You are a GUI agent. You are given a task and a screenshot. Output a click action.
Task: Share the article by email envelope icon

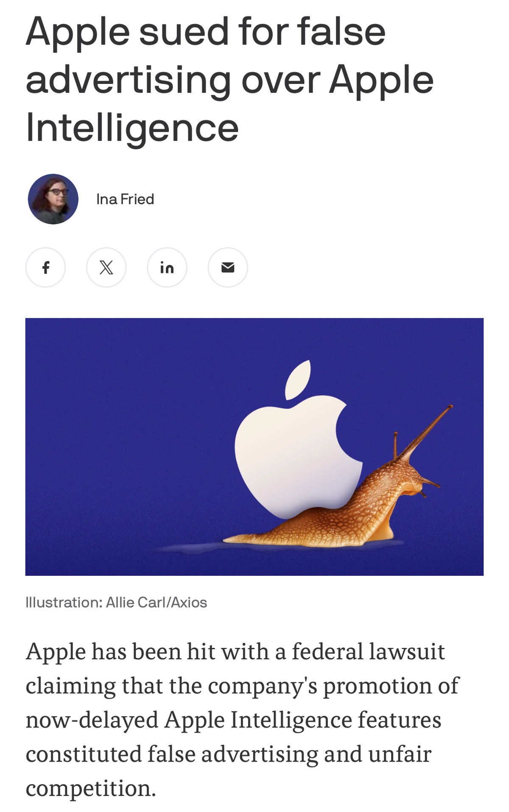click(228, 268)
